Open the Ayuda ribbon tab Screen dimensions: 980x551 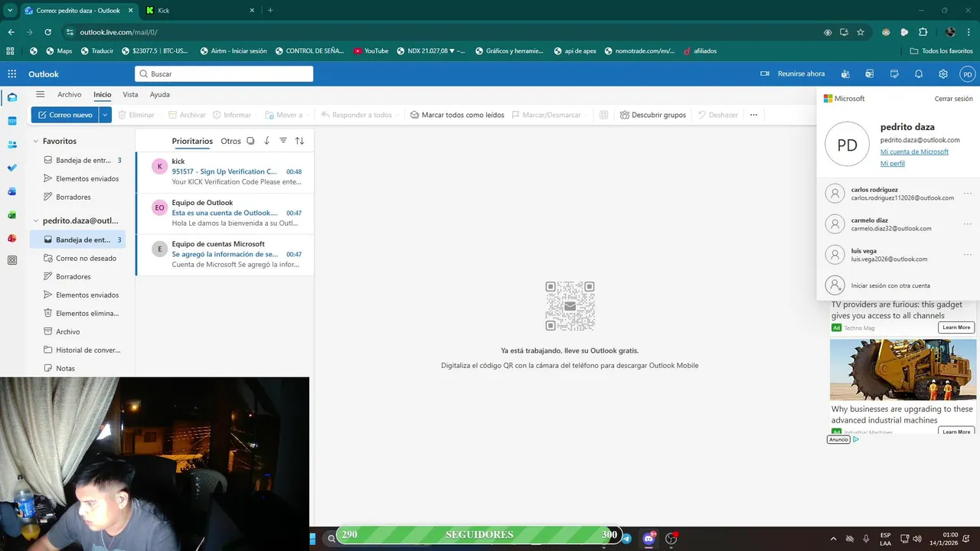[x=159, y=95]
